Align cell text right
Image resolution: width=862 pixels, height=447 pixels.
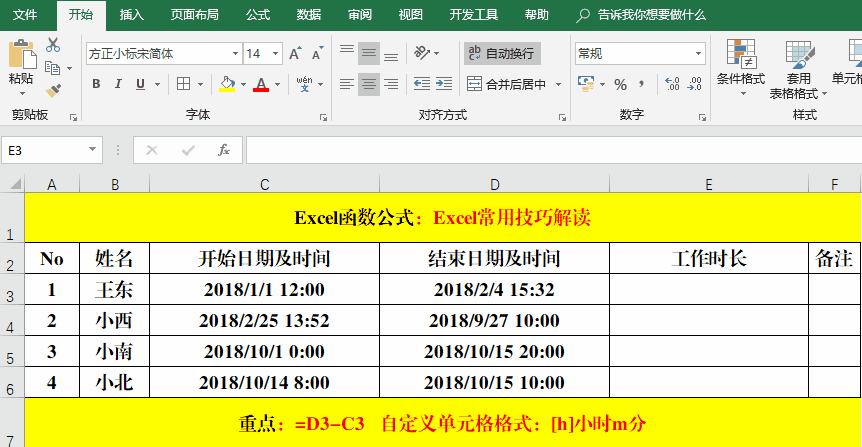point(391,84)
